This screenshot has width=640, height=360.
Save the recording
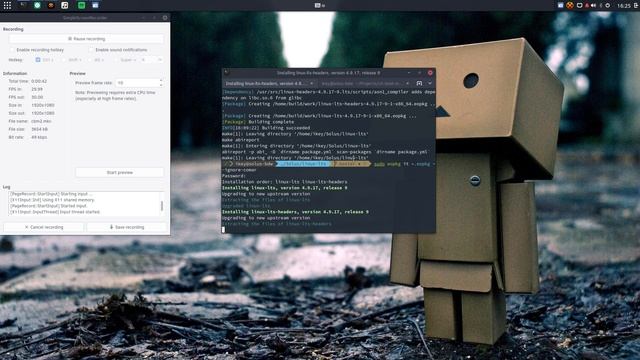pyautogui.click(x=127, y=227)
